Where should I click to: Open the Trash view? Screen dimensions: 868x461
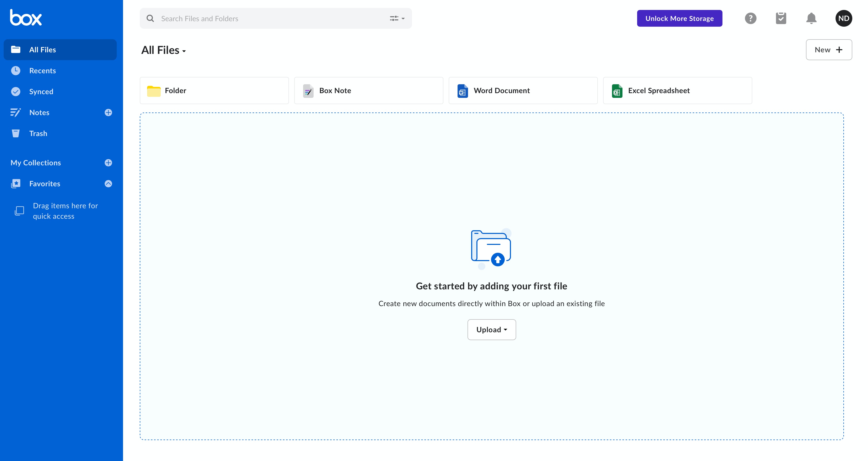(x=38, y=133)
